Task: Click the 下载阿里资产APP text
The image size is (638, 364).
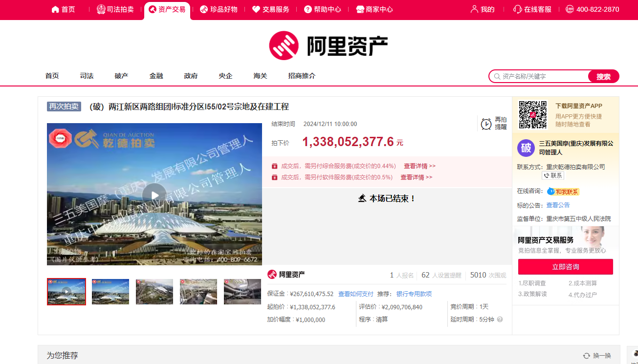Action: point(579,106)
